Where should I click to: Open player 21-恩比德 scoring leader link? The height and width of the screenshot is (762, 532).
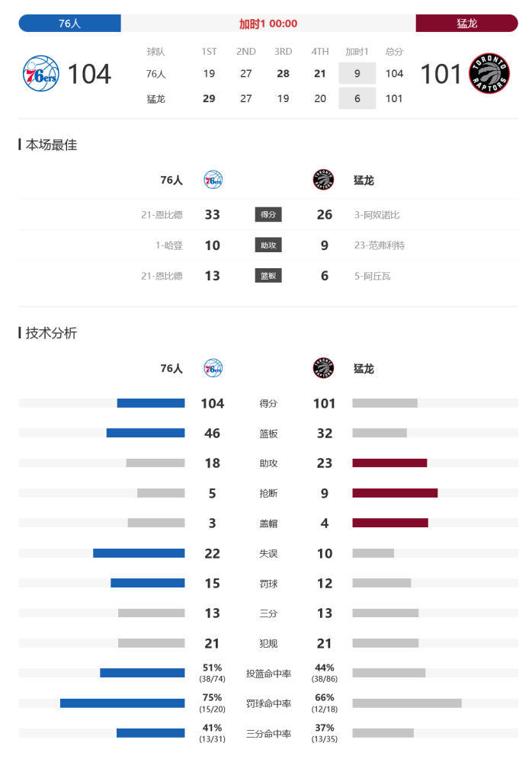(x=162, y=215)
